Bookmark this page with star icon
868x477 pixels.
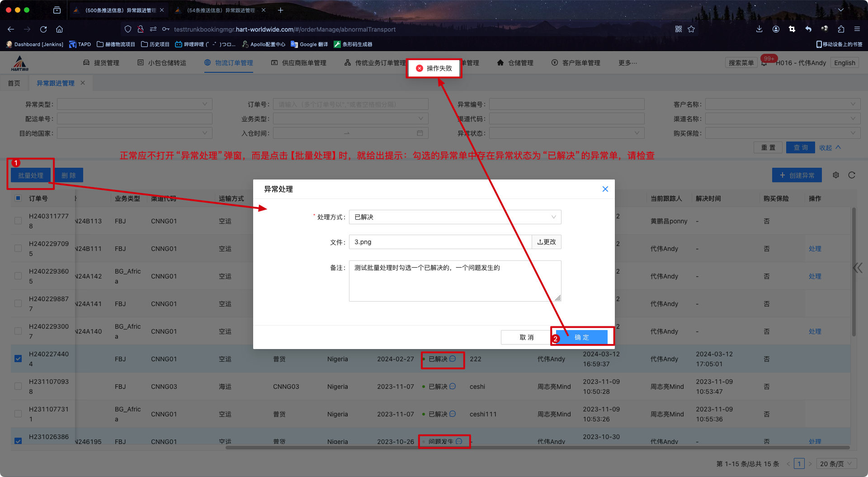tap(691, 29)
